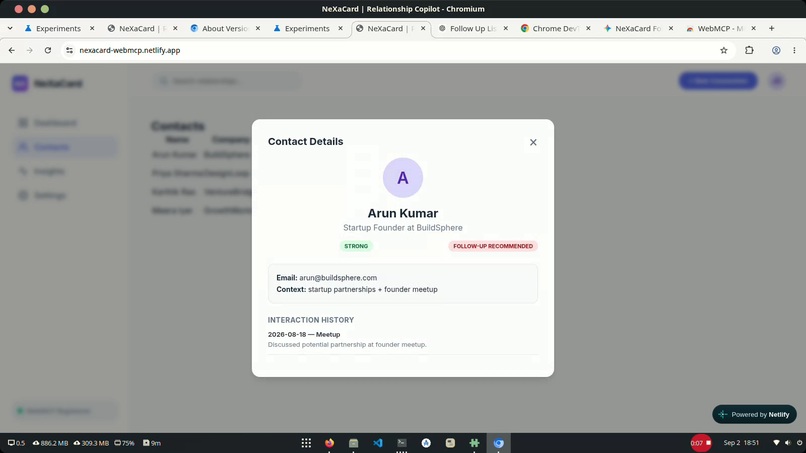Screen dimensions: 806x453
Task: Switch to the WebMCP tab
Action: [x=721, y=28]
